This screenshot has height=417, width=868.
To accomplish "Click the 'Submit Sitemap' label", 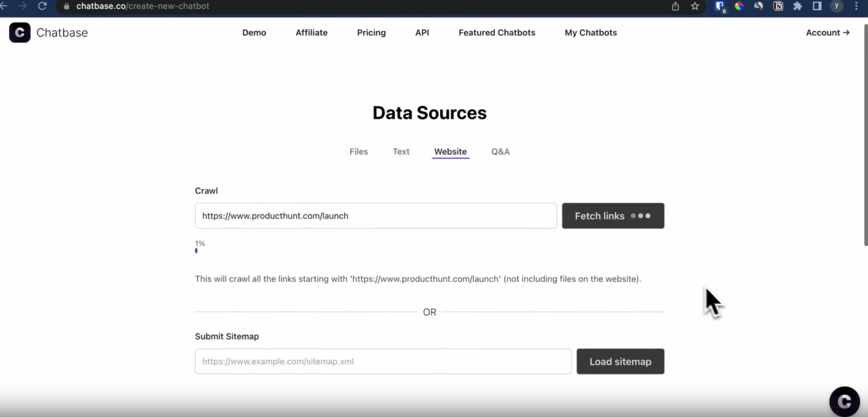I will point(227,336).
